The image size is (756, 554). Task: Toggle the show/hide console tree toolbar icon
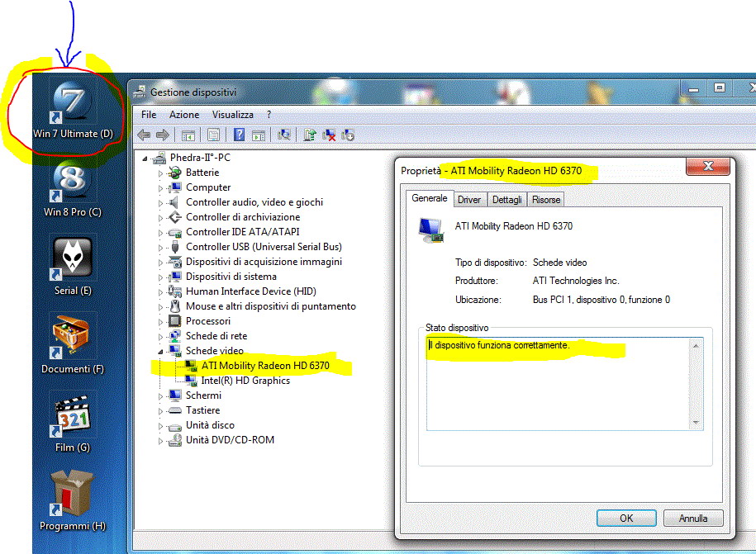coord(188,135)
